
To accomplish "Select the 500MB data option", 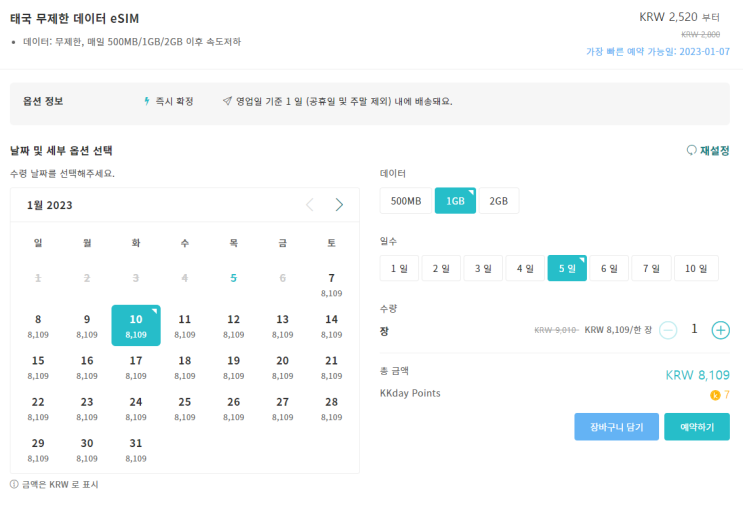I will [x=406, y=201].
